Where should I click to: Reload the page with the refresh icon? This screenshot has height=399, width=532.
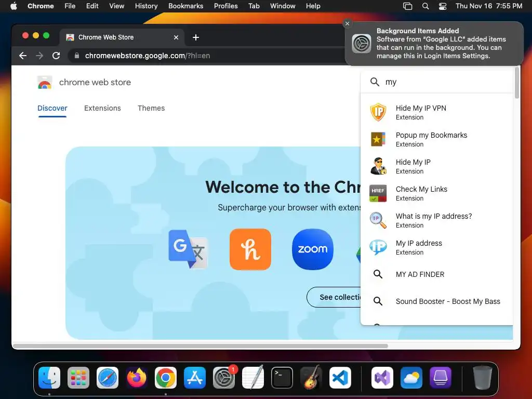[56, 56]
